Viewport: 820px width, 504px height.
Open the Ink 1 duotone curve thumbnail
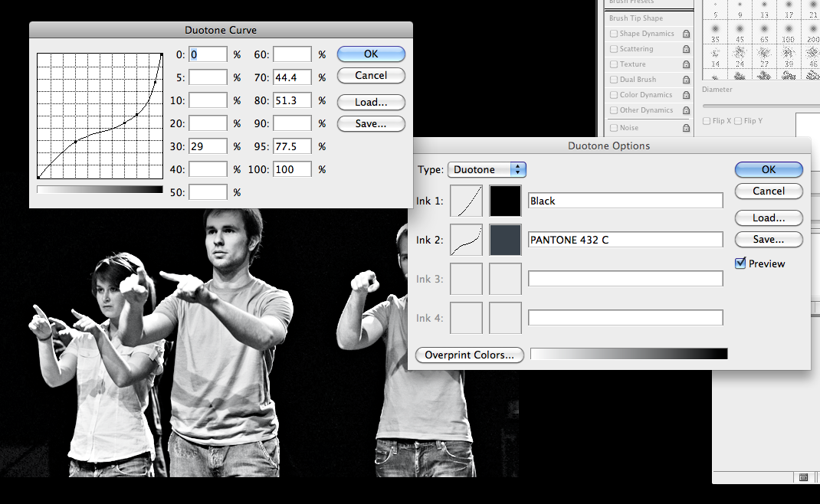point(466,201)
